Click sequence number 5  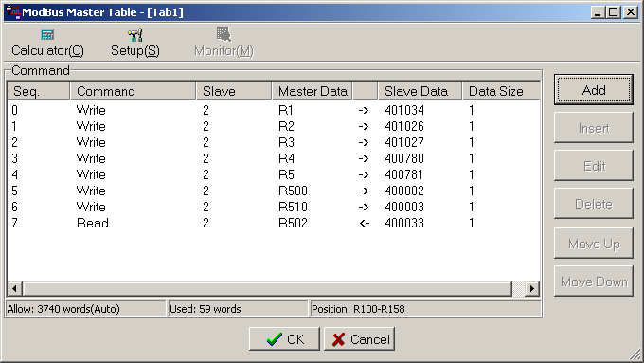point(15,191)
